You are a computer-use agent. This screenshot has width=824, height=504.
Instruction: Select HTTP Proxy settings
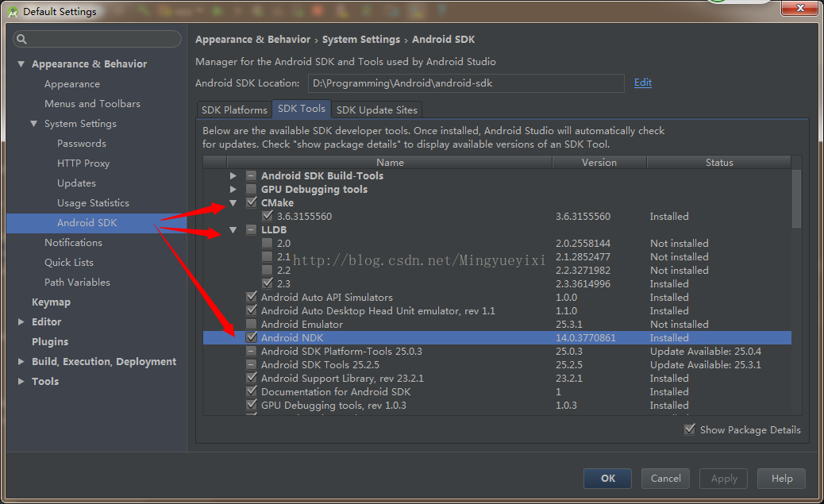(83, 164)
